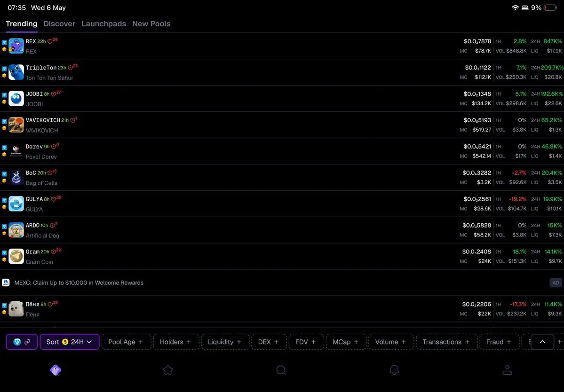Add the Pool Age filter

tap(126, 342)
